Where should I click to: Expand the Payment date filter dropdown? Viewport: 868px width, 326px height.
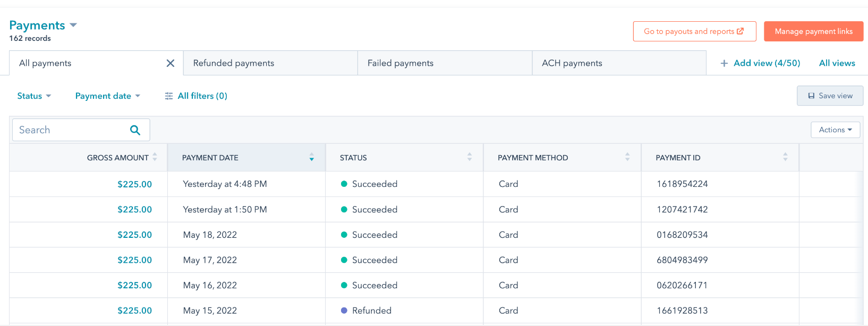(108, 96)
